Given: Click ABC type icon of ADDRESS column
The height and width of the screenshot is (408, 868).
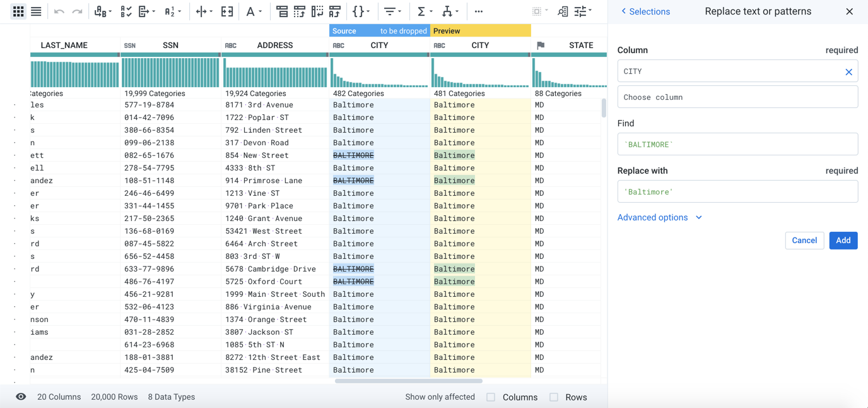Looking at the screenshot, I should (231, 45).
